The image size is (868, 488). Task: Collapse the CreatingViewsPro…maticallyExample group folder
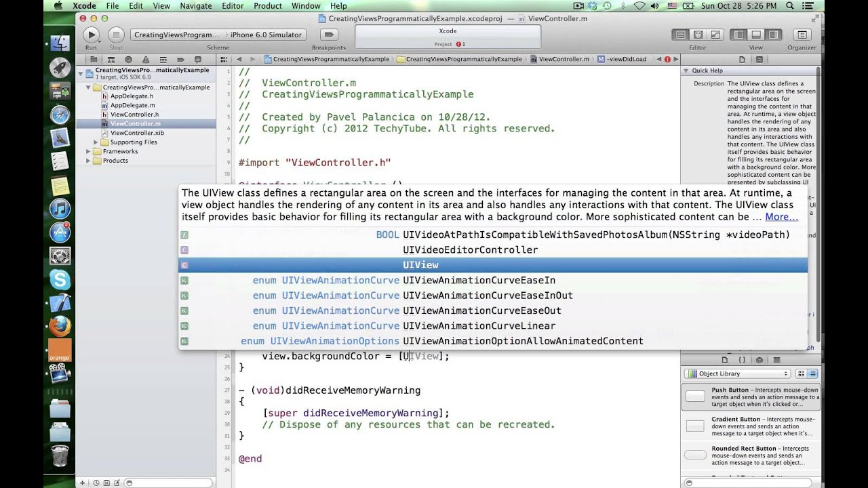click(88, 87)
